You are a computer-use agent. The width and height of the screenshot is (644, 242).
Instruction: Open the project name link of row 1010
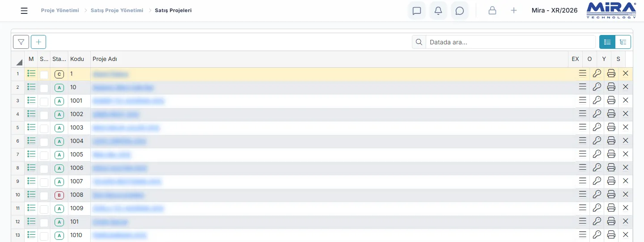120,235
